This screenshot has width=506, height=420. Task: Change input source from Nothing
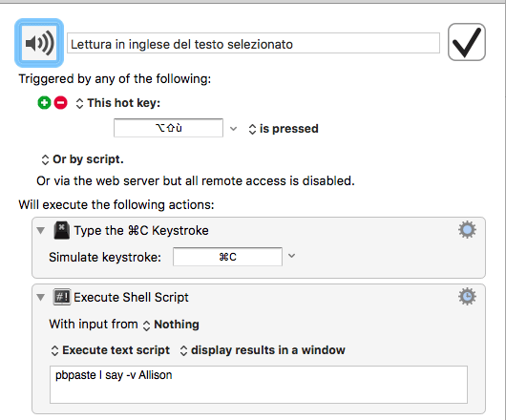(x=171, y=325)
